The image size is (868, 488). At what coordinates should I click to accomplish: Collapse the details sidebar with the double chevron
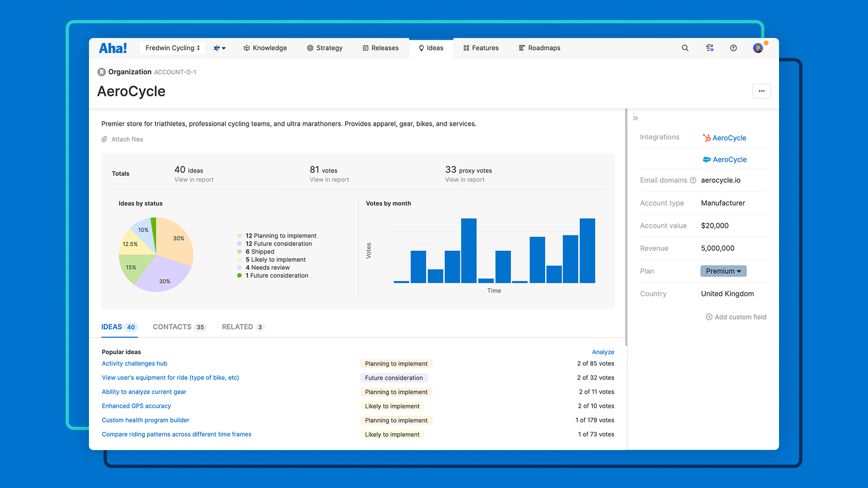pos(635,118)
